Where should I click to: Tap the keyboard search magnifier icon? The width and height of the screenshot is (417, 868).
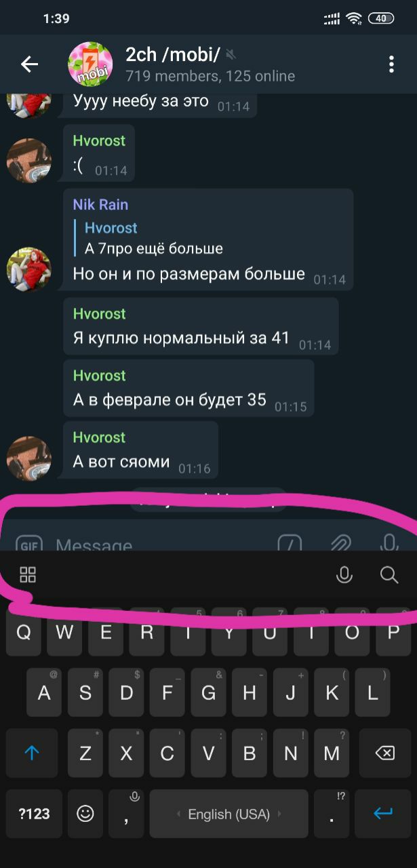click(389, 575)
